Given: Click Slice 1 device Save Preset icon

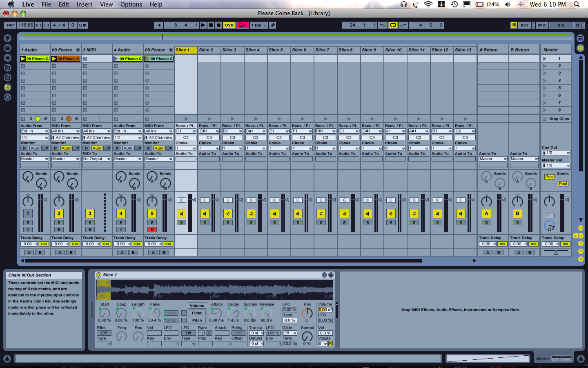Looking at the screenshot, I should [x=331, y=275].
